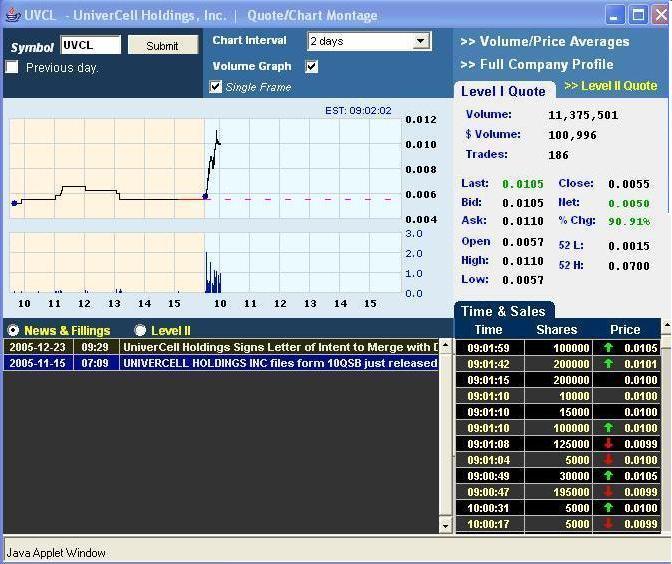Open the Full Company Profile link
The image size is (672, 564).
[537, 64]
